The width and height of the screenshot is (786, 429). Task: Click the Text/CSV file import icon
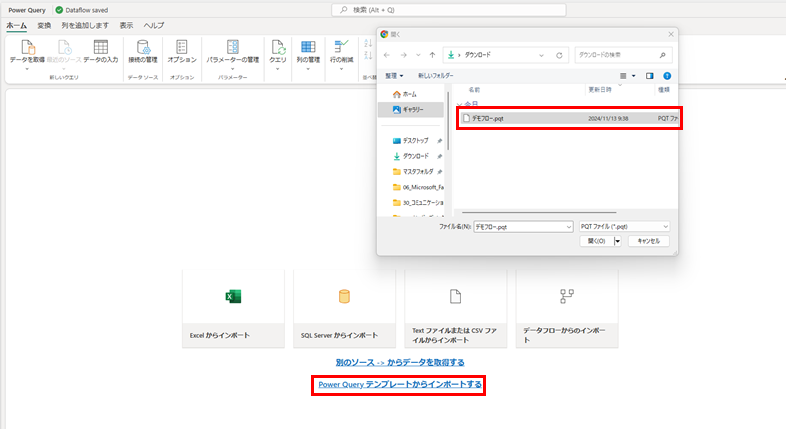pos(455,296)
